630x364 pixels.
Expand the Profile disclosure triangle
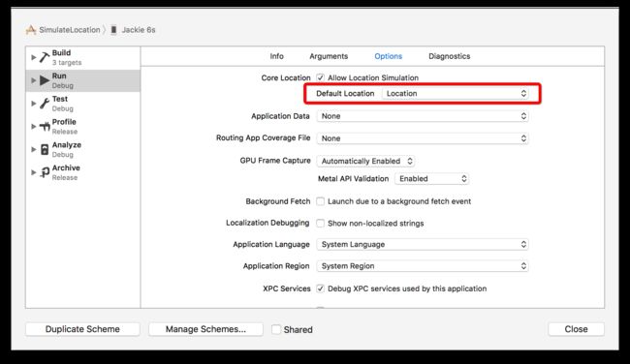click(33, 127)
